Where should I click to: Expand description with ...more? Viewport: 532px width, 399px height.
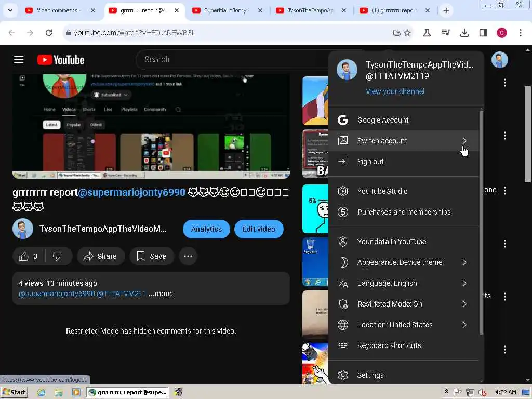tap(160, 294)
